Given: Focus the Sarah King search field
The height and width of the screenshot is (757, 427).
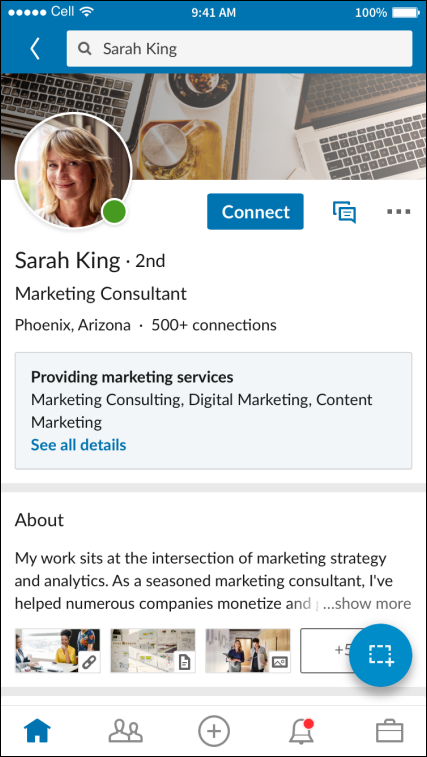Looking at the screenshot, I should tap(240, 49).
